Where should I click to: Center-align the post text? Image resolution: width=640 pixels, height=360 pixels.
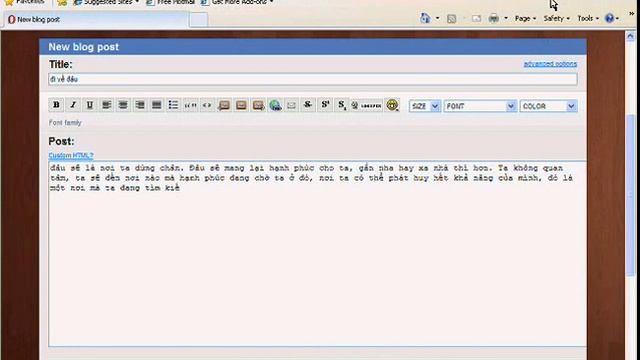pos(123,105)
